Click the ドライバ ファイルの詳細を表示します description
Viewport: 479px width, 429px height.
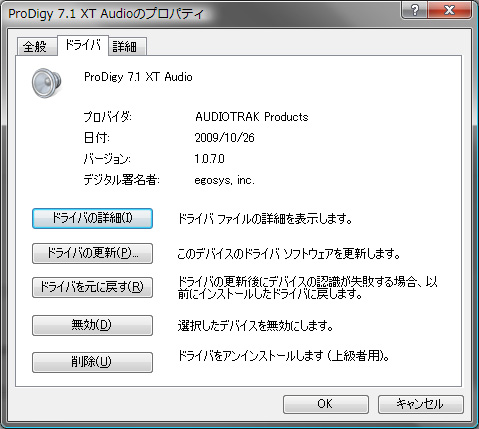(x=265, y=219)
